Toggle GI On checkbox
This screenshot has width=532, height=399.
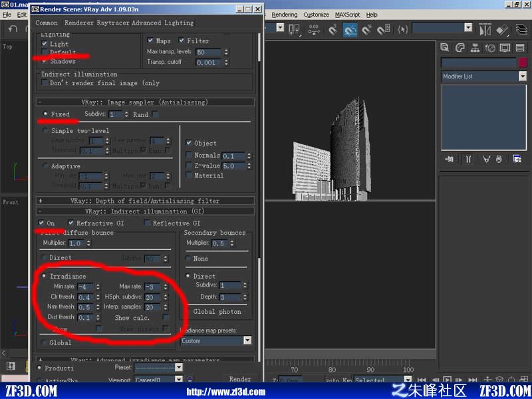pyautogui.click(x=41, y=223)
